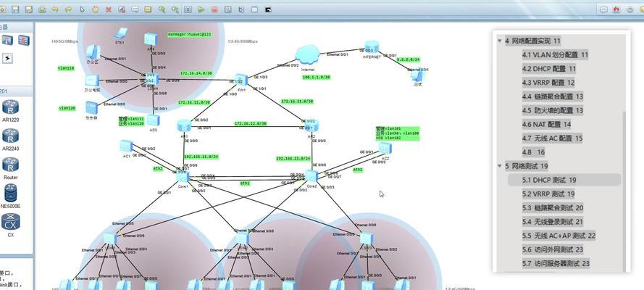
Task: Zoom out of the topology
Action: click(175, 9)
